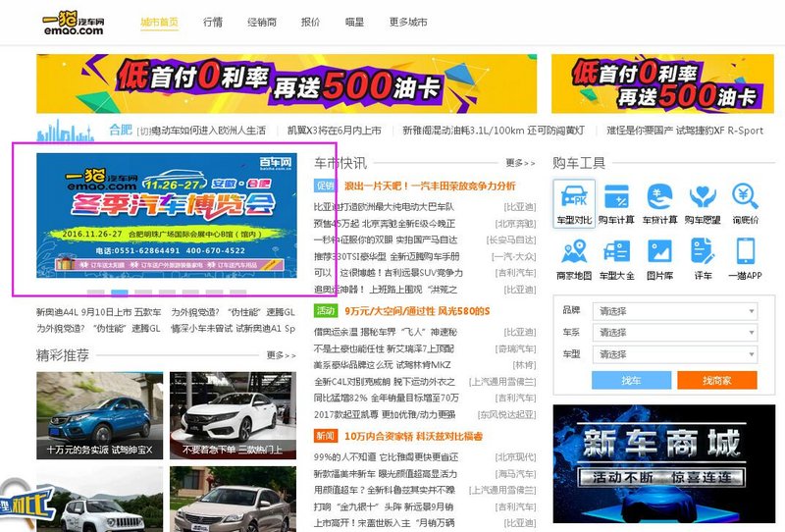This screenshot has width=785, height=532.
Task: Open headline 难怪是你要国产 试驾捷豹XF R-Sport
Action: tap(685, 131)
